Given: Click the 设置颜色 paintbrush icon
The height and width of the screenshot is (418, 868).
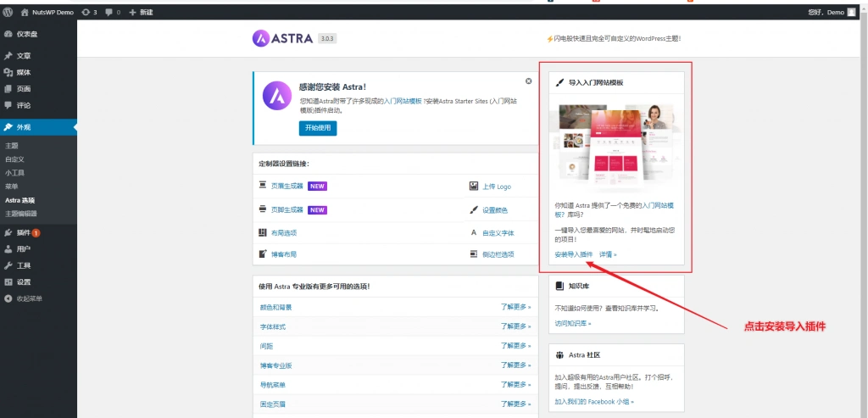Looking at the screenshot, I should tap(474, 209).
